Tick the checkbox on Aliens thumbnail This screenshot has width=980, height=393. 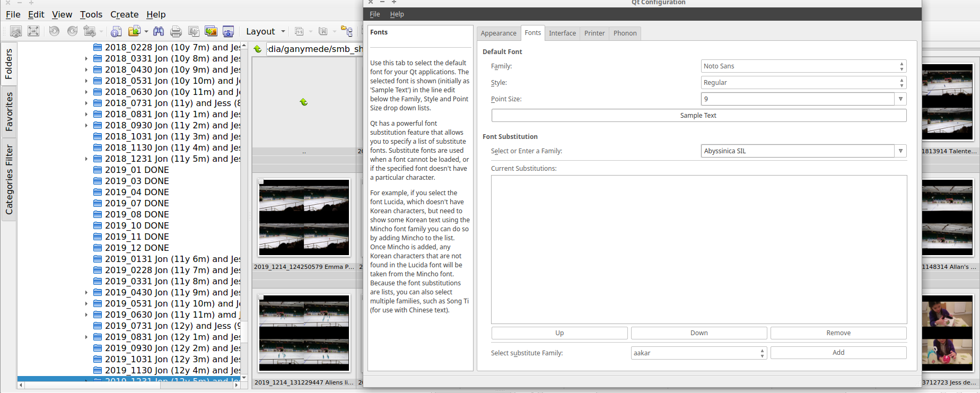click(261, 298)
